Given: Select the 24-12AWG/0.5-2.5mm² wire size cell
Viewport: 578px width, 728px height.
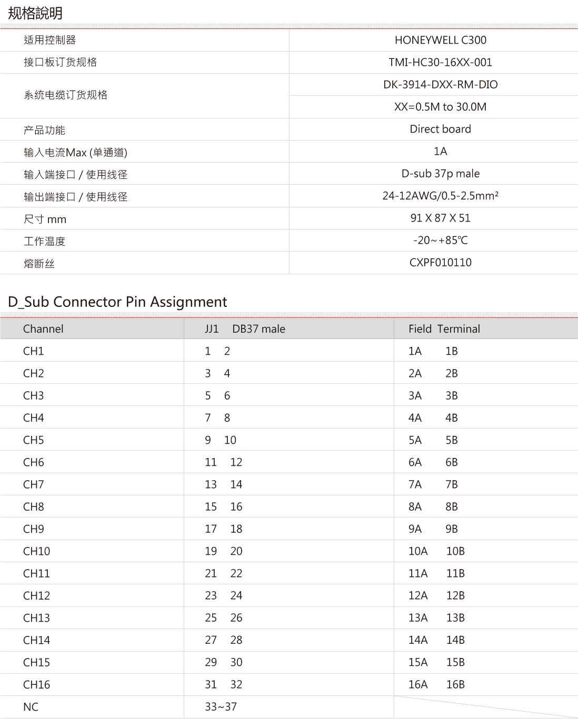Looking at the screenshot, I should (x=440, y=196).
